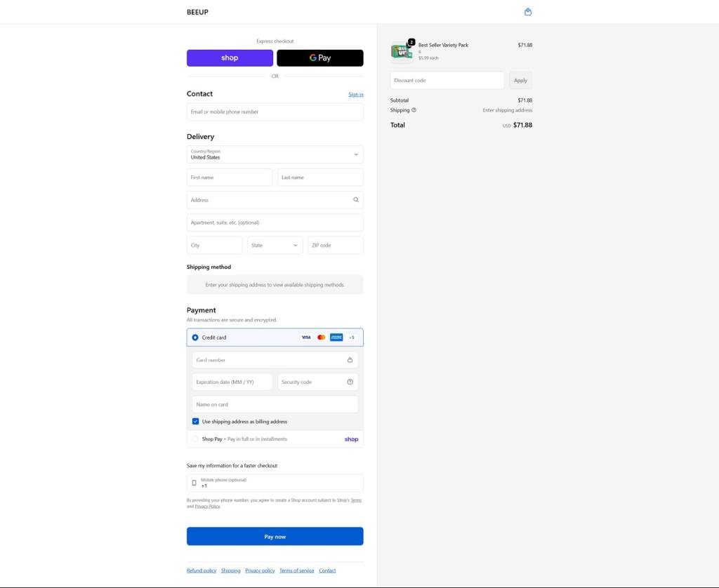Viewport: 719px width, 588px height.
Task: Select the Shop Pay installments option
Action: tap(195, 439)
